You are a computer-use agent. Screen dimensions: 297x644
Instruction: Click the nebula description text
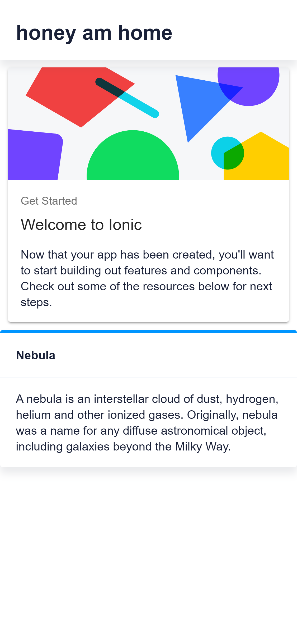point(147,422)
